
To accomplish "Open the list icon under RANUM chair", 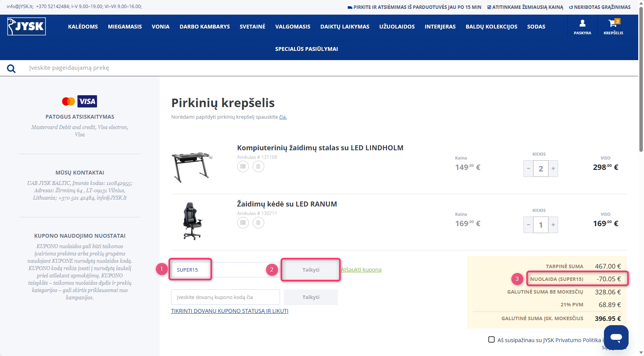I will (x=243, y=223).
